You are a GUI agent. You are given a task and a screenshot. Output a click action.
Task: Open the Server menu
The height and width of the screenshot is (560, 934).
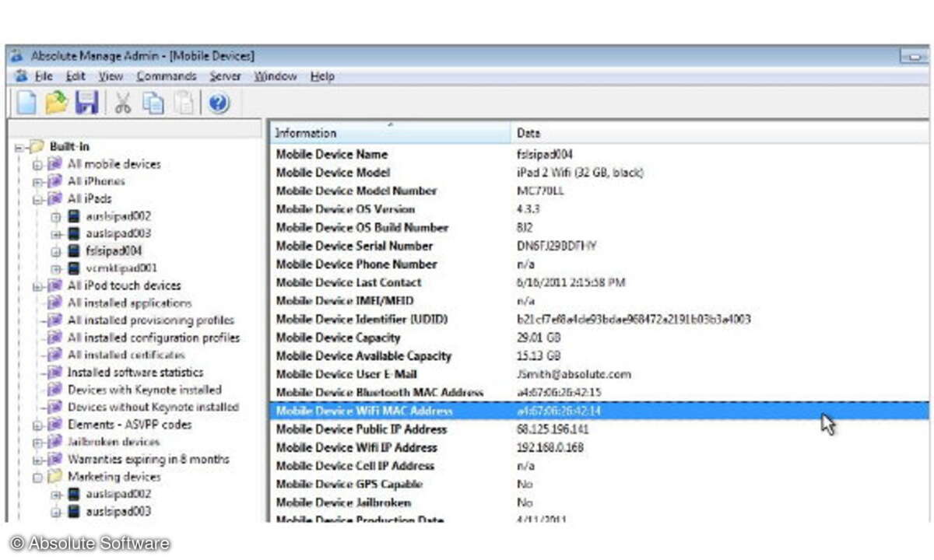tap(225, 76)
